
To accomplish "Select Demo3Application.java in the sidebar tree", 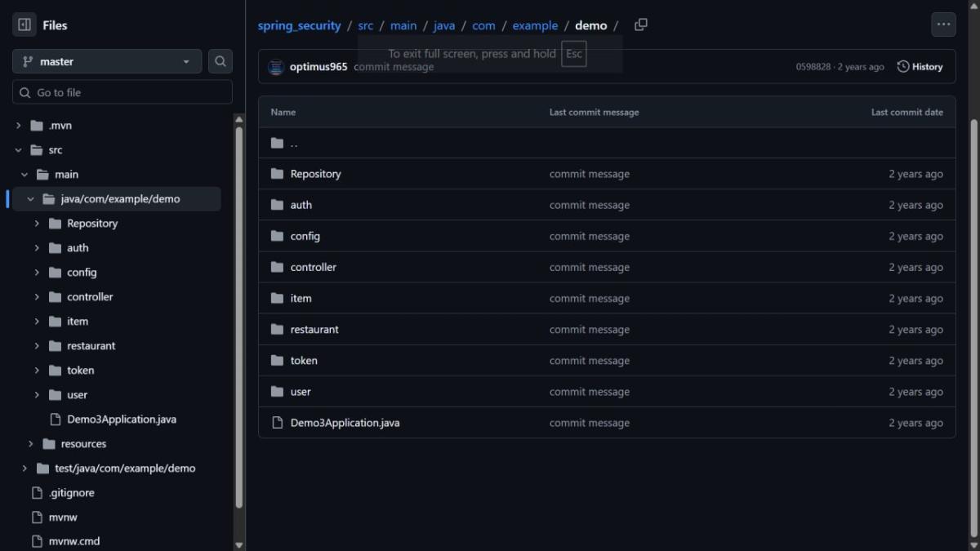I will pos(121,420).
